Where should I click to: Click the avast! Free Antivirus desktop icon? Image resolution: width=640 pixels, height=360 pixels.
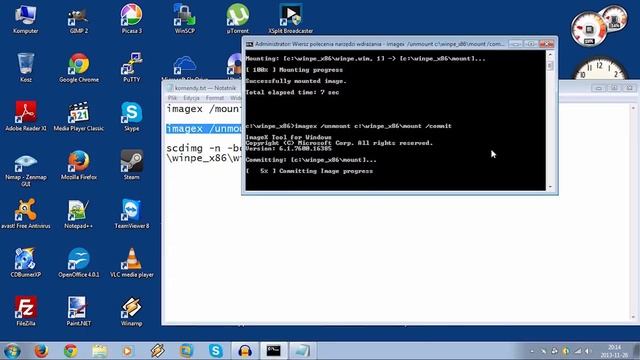point(26,214)
